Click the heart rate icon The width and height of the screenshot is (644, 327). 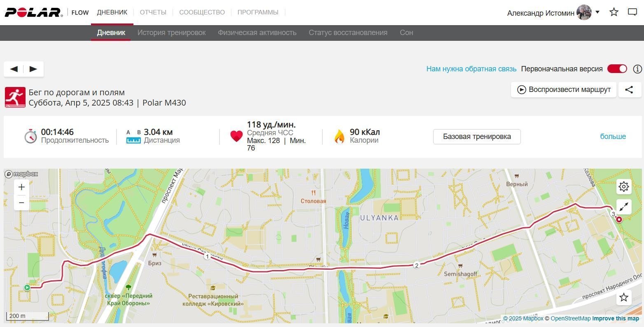tap(236, 136)
